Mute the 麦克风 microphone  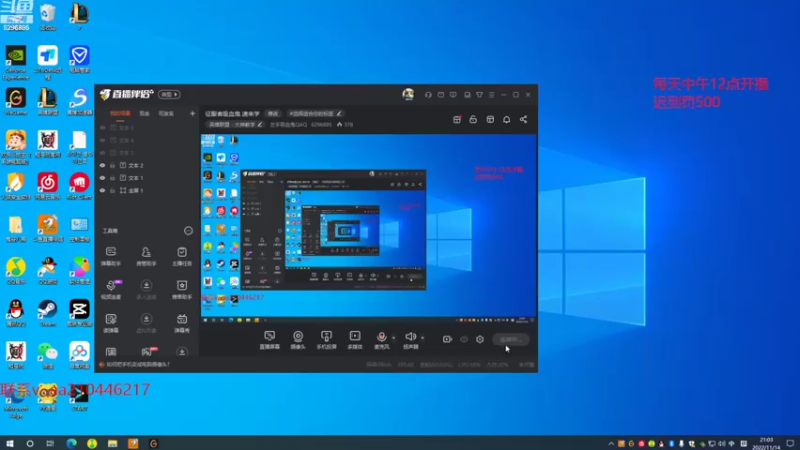[381, 340]
